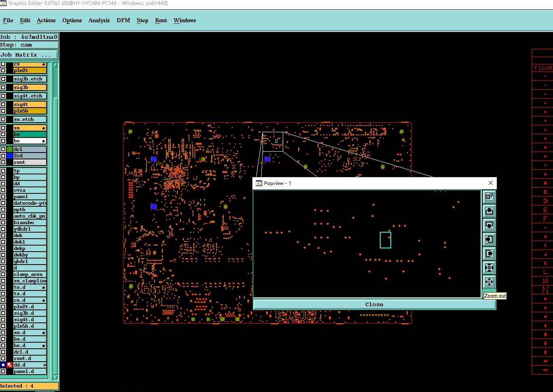Image resolution: width=553 pixels, height=392 pixels.
Task: Click the blue swatch next to 2rd
Action: point(10,156)
